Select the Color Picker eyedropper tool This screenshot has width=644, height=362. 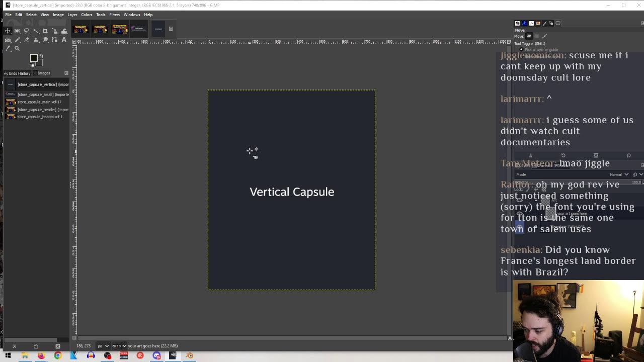[x=8, y=48]
